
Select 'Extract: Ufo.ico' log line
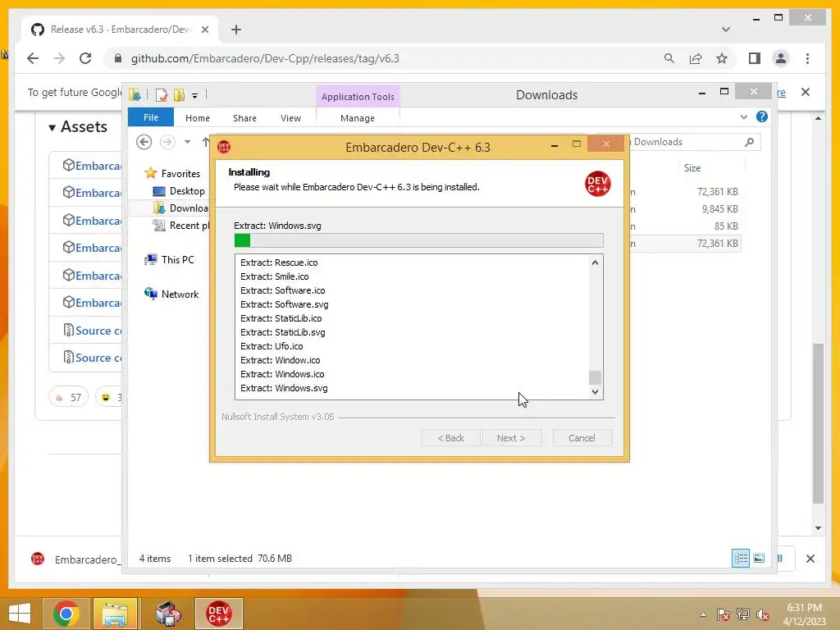coord(271,346)
